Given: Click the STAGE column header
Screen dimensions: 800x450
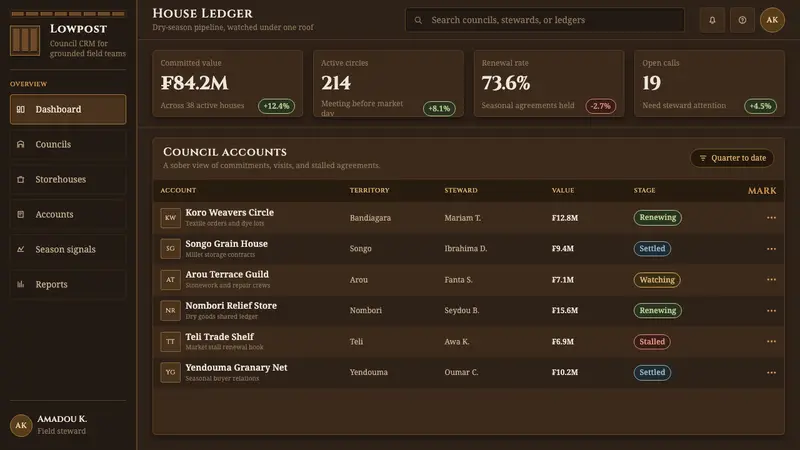Looking at the screenshot, I should click(644, 190).
